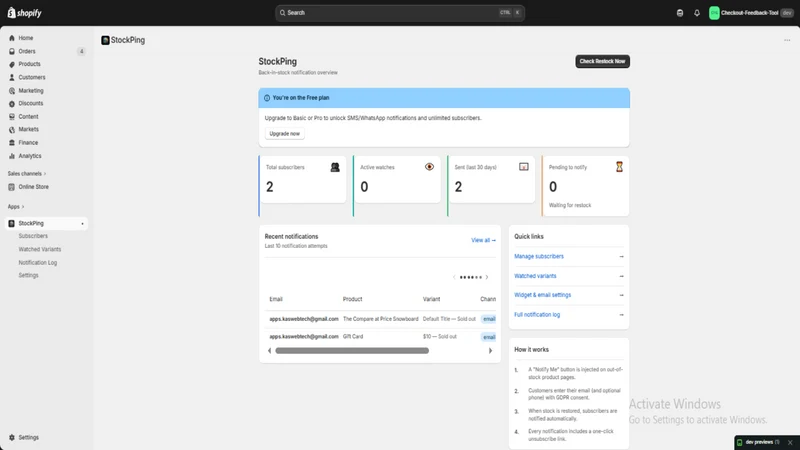
Task: Click the Orders count badge 4
Action: tap(81, 52)
